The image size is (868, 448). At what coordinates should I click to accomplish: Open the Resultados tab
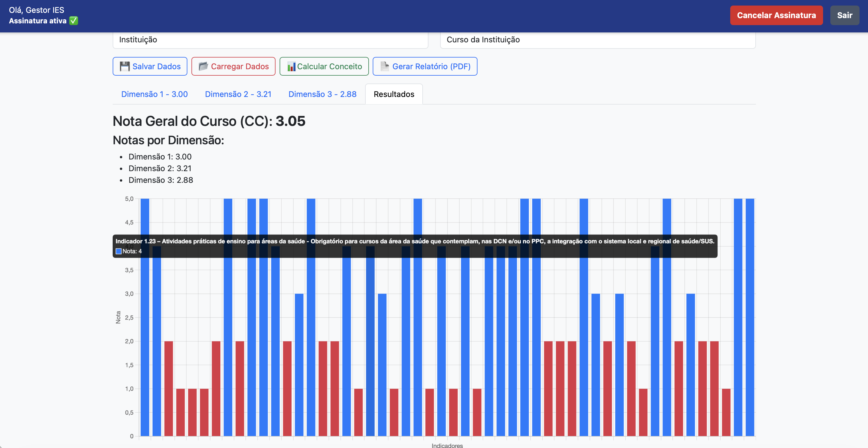[x=393, y=94]
